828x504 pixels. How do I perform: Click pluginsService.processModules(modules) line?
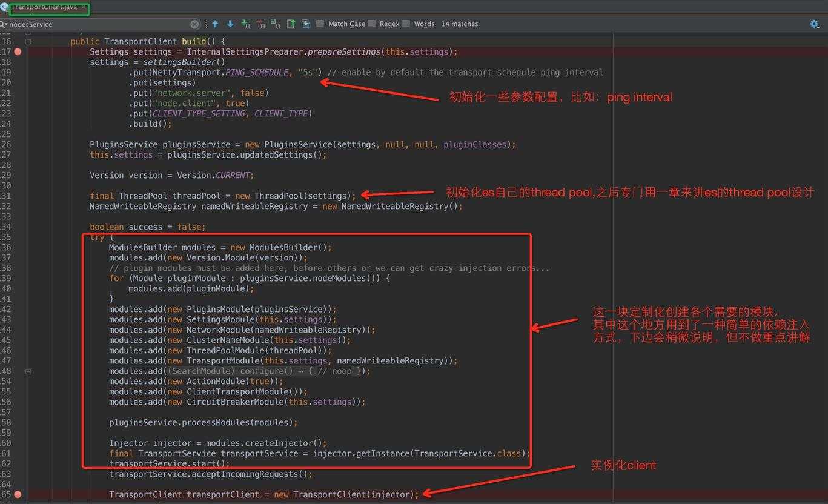pyautogui.click(x=204, y=423)
